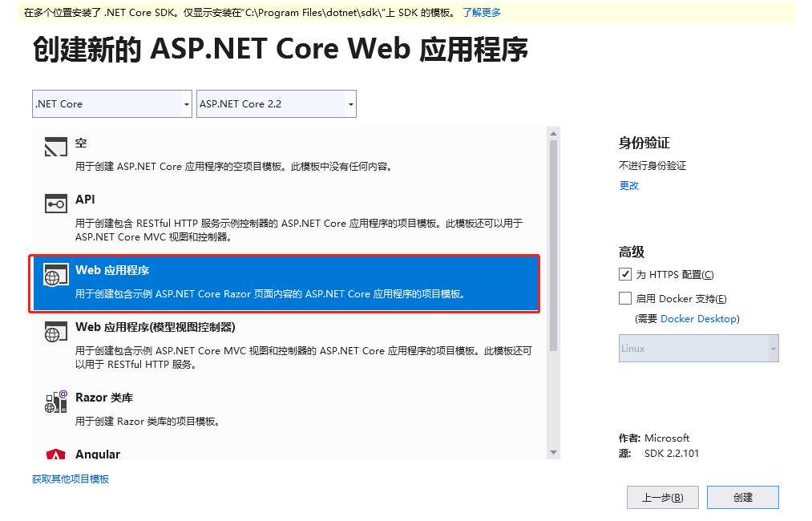Click the Web 应用程序 globe icon
Image resolution: width=812 pixels, height=521 pixels.
pyautogui.click(x=56, y=275)
